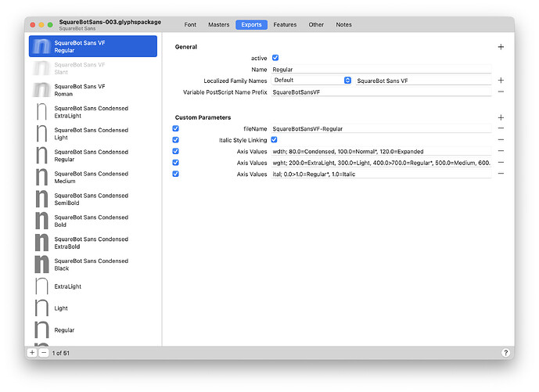Uncheck Italic Style Linking value checkbox
539x392 pixels.
click(x=274, y=139)
